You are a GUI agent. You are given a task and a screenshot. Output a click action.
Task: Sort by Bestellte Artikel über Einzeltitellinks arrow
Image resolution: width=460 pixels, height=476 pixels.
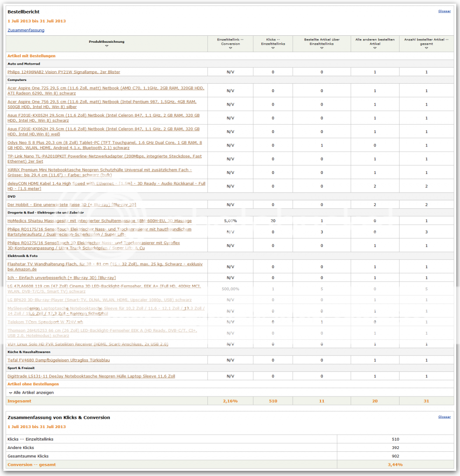(321, 48)
